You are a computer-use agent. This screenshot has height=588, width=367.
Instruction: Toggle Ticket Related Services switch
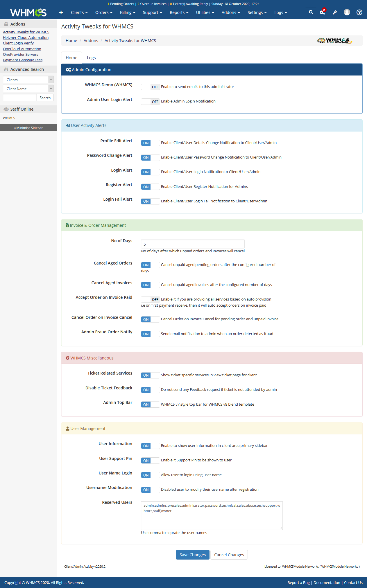point(150,375)
